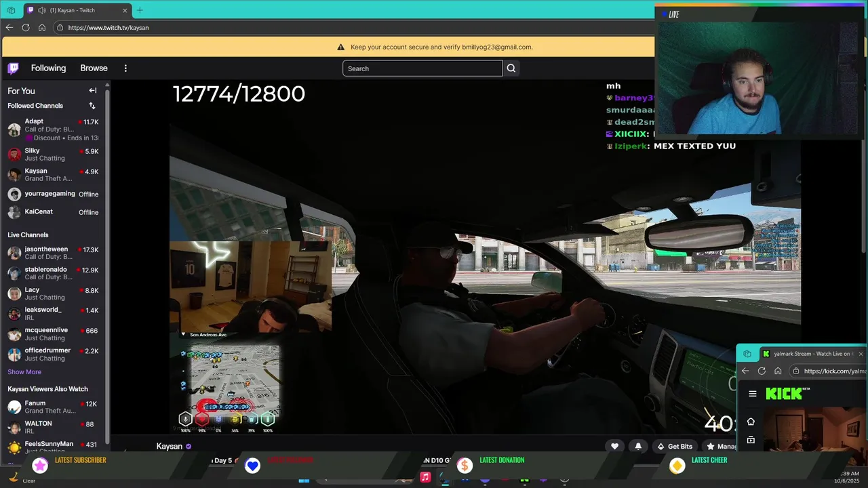868x488 pixels.
Task: Click the home icon in the Twitch browser toolbar
Action: point(42,28)
